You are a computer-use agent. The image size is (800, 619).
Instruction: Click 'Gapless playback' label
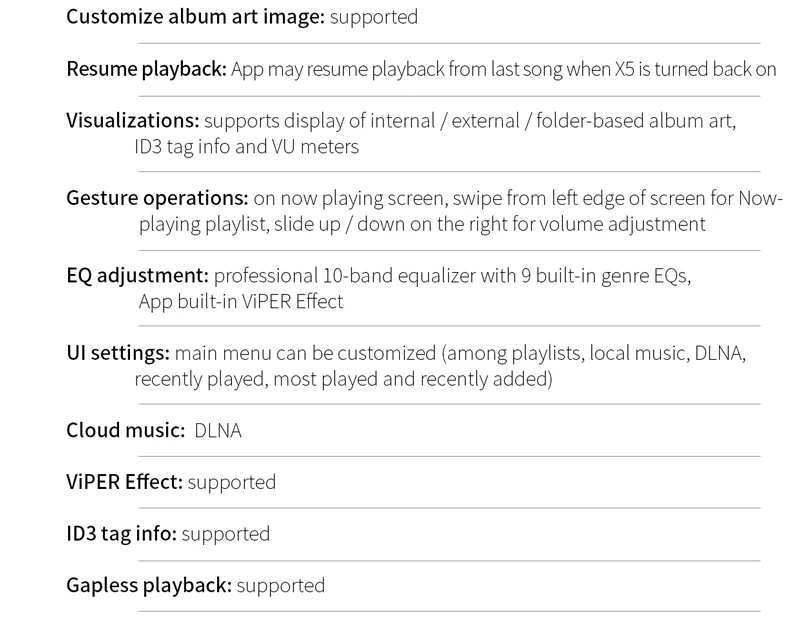point(149,585)
